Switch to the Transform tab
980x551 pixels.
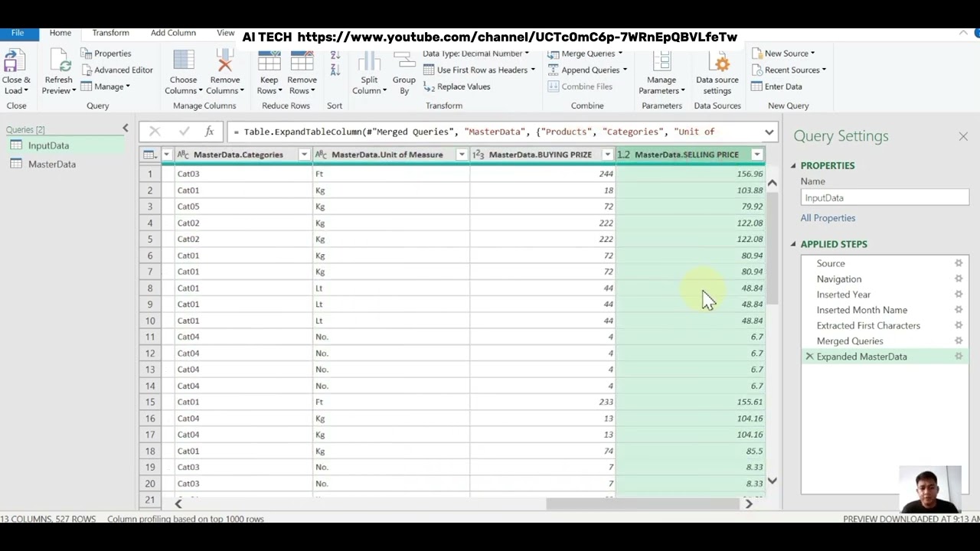click(110, 33)
